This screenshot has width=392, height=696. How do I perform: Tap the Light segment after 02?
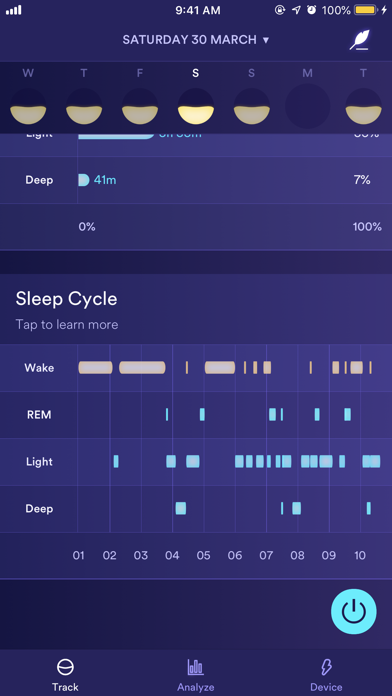[116, 462]
